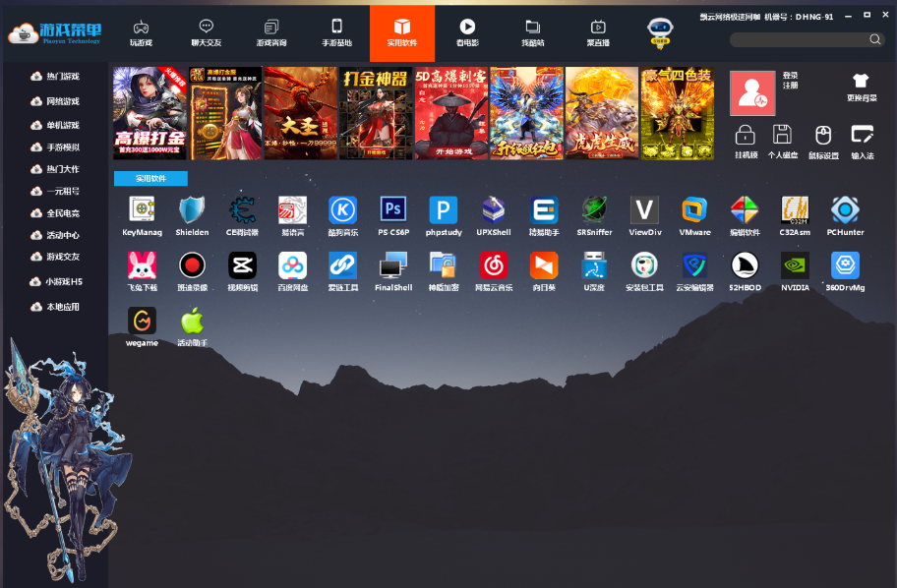Select 小游戏H5 sidebar item
This screenshot has width=897, height=588.
pos(56,281)
